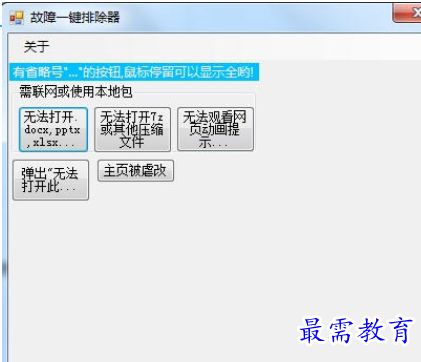Screen dimensions: 421x362
Task: Close the 故障一键排除器 window
Action: [x=408, y=13]
